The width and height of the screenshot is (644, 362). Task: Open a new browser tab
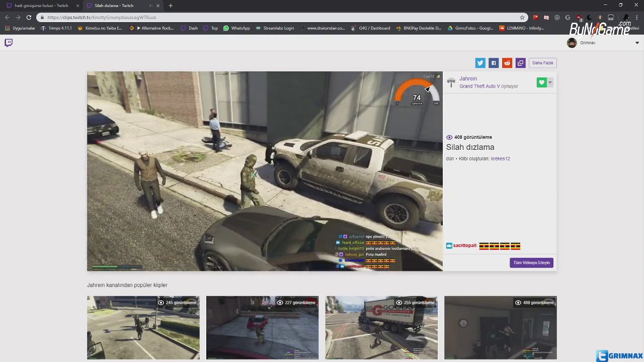tap(171, 6)
